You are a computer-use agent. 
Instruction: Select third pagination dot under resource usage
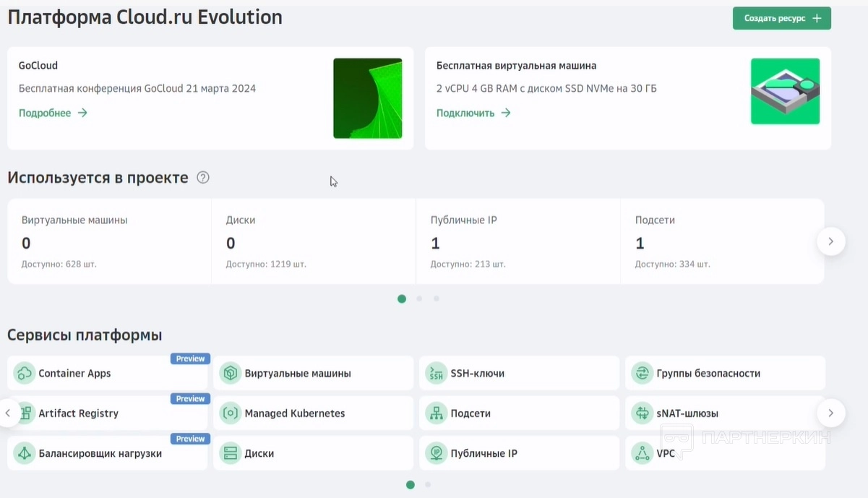point(437,299)
